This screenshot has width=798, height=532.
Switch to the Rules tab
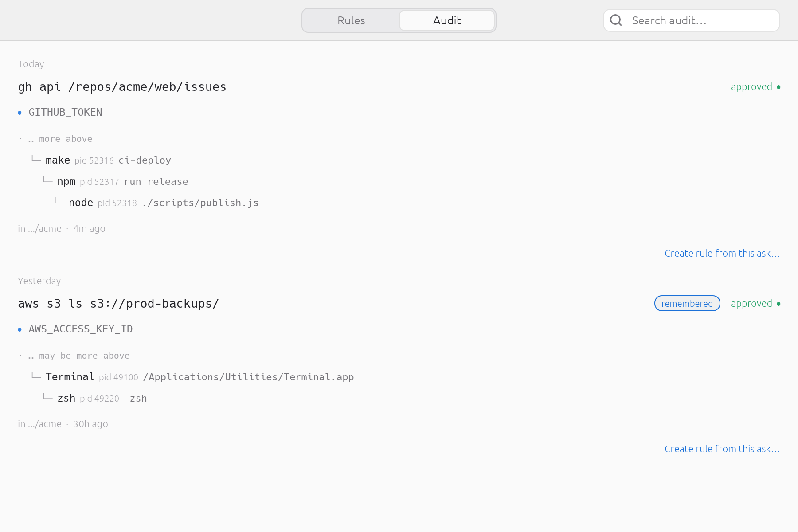(x=351, y=20)
